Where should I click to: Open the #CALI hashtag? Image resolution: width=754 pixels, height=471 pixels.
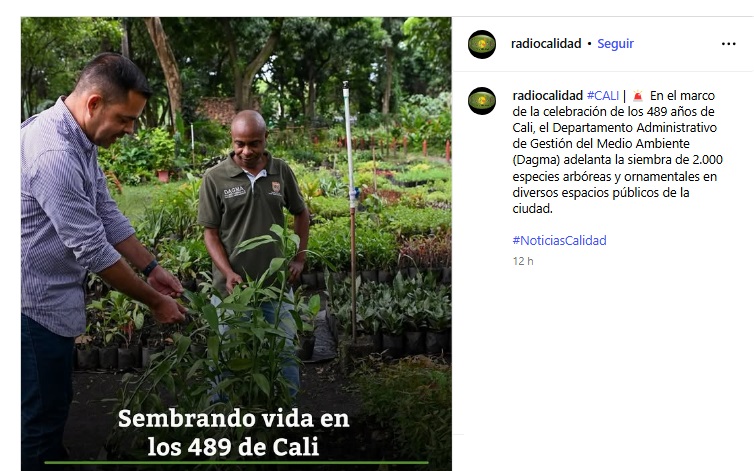[603, 96]
